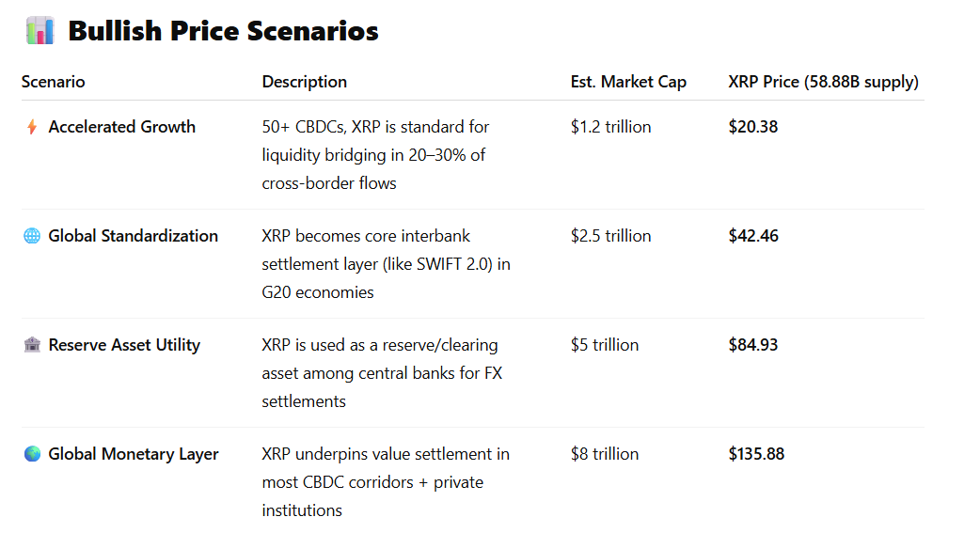Click the $20.38 XRP price value

pos(752,127)
